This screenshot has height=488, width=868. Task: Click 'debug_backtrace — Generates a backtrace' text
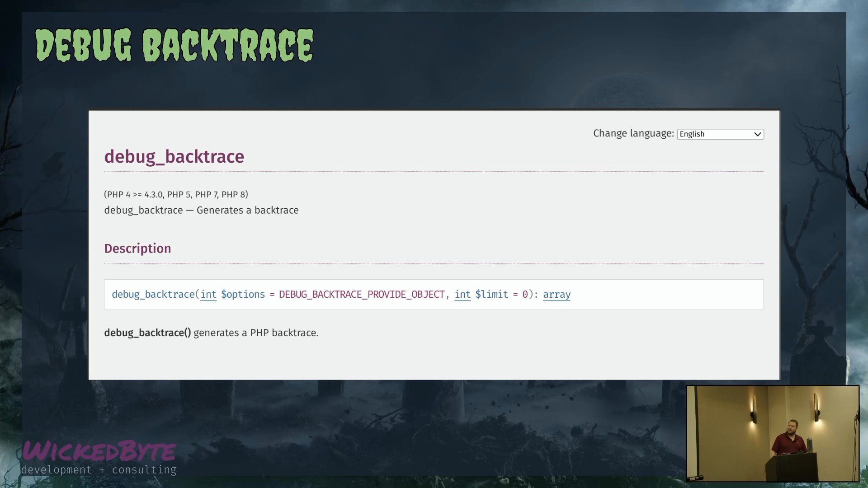click(201, 210)
